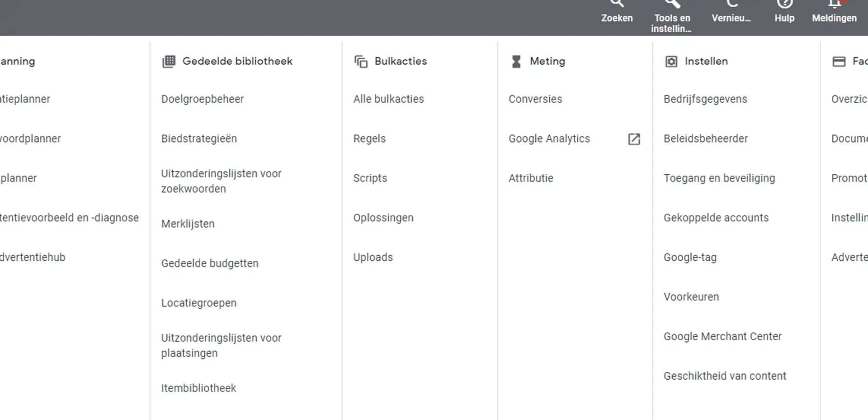Image resolution: width=868 pixels, height=420 pixels.
Task: Open the Hulp help icon
Action: click(x=784, y=5)
